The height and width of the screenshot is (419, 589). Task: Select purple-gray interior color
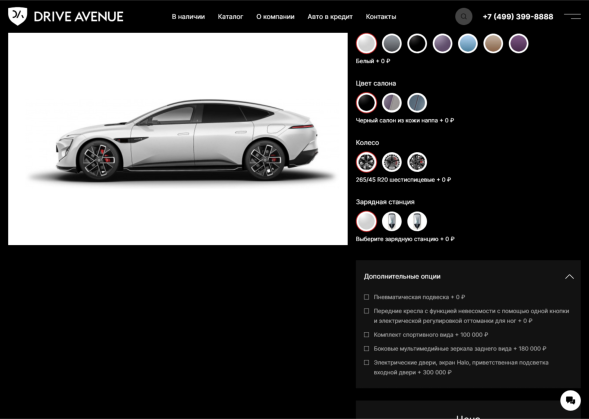(392, 103)
